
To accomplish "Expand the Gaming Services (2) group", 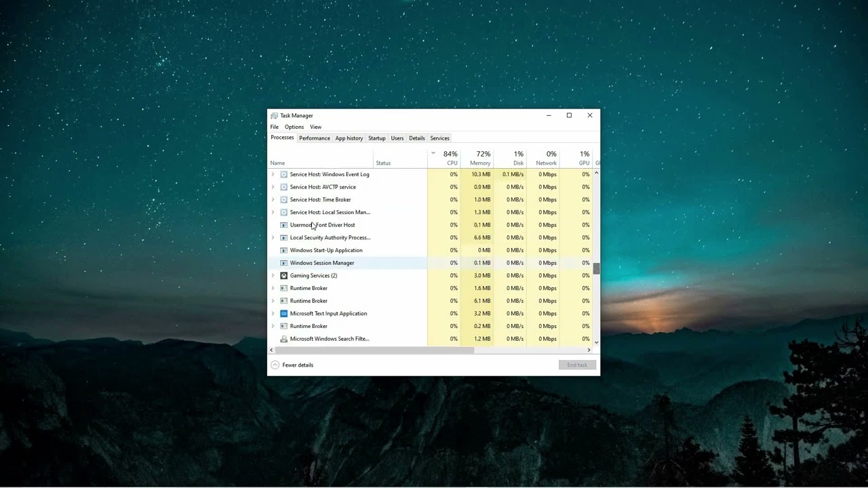I will (273, 276).
